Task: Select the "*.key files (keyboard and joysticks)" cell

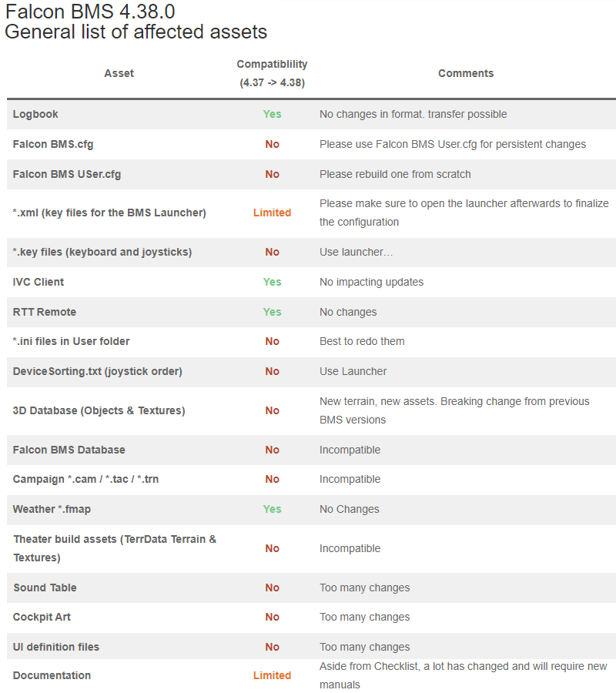Action: [102, 252]
